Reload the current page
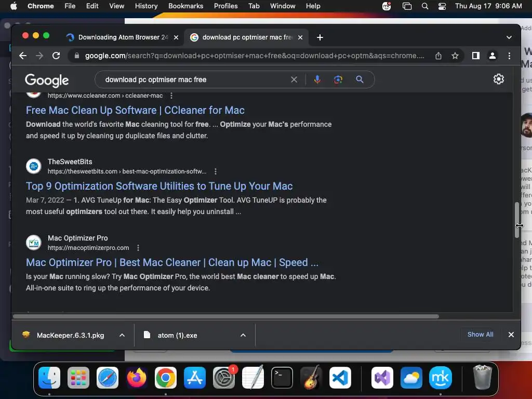Screen dimensions: 532x399 pyautogui.click(x=56, y=56)
